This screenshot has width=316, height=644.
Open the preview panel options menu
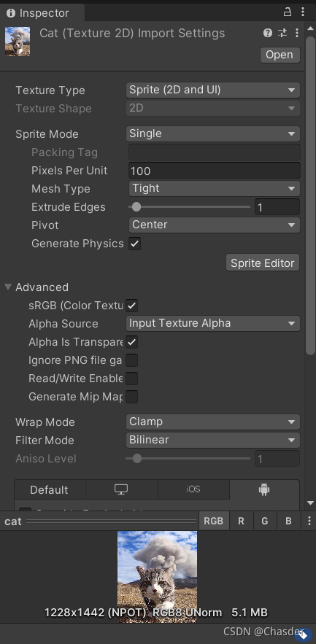[309, 521]
